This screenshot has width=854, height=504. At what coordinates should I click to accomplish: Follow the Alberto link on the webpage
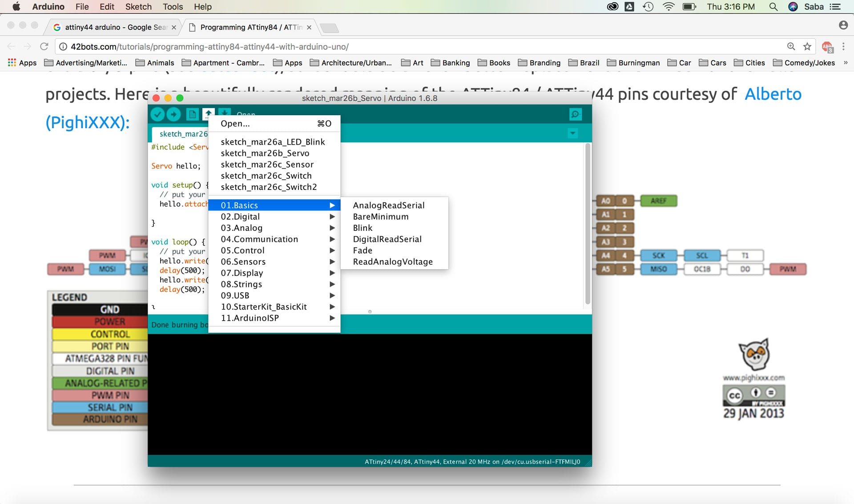pyautogui.click(x=773, y=94)
